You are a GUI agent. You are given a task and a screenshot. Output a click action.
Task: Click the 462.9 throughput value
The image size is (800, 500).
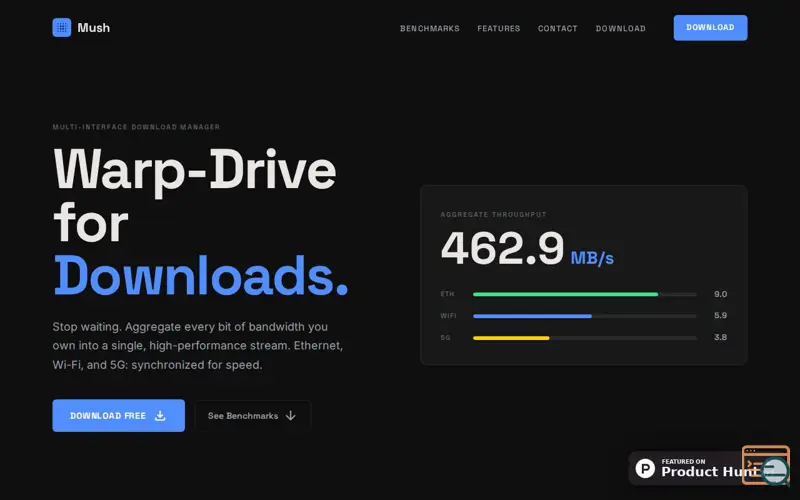(502, 248)
